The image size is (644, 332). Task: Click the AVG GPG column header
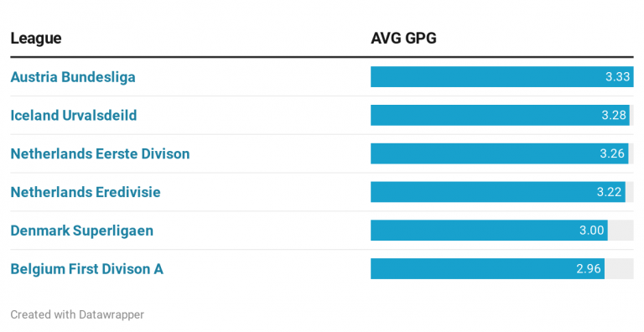coord(403,39)
